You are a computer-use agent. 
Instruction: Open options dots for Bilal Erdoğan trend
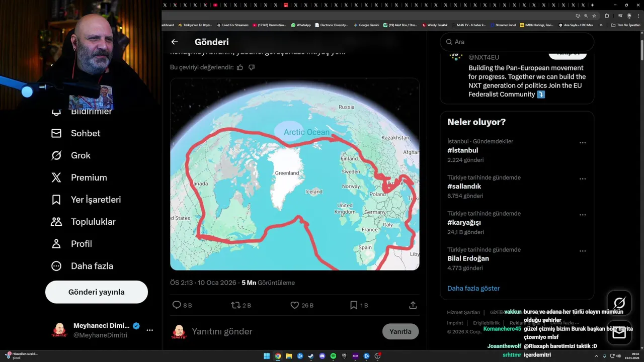583,251
